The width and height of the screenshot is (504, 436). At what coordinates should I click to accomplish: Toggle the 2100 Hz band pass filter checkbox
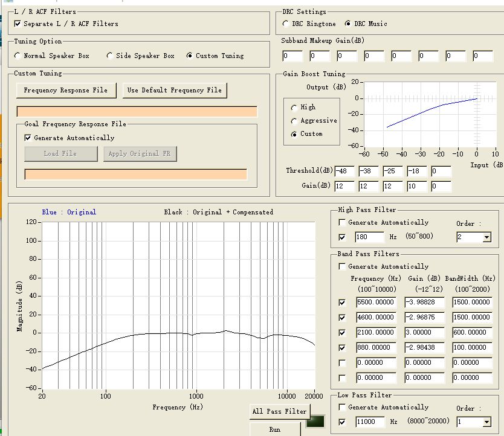(342, 333)
